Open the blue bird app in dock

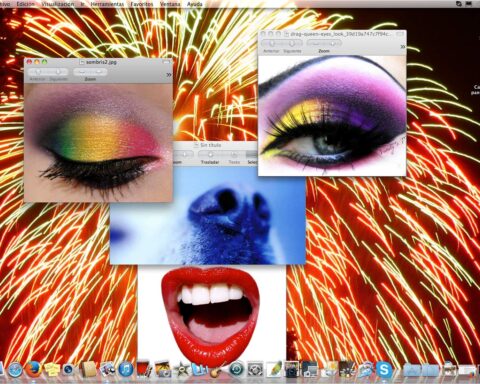[200, 369]
